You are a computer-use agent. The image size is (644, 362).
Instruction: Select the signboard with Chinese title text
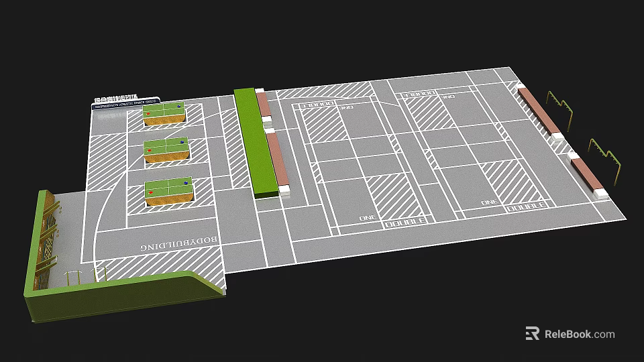(125, 103)
